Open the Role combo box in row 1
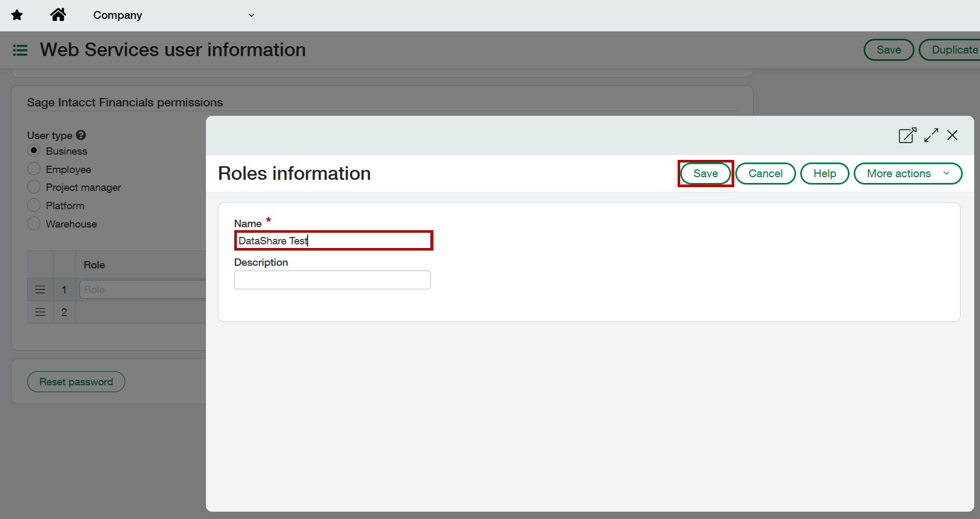Image resolution: width=980 pixels, height=519 pixels. point(143,290)
